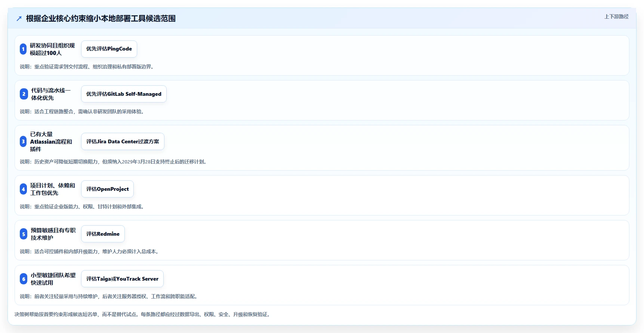Click 优先评估GitLab Self-Managed button
The image size is (644, 333).
point(124,94)
